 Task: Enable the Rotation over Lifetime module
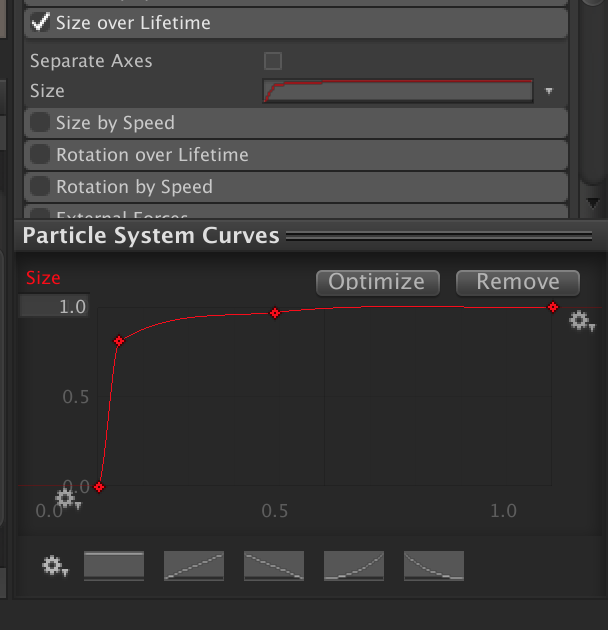(x=40, y=154)
